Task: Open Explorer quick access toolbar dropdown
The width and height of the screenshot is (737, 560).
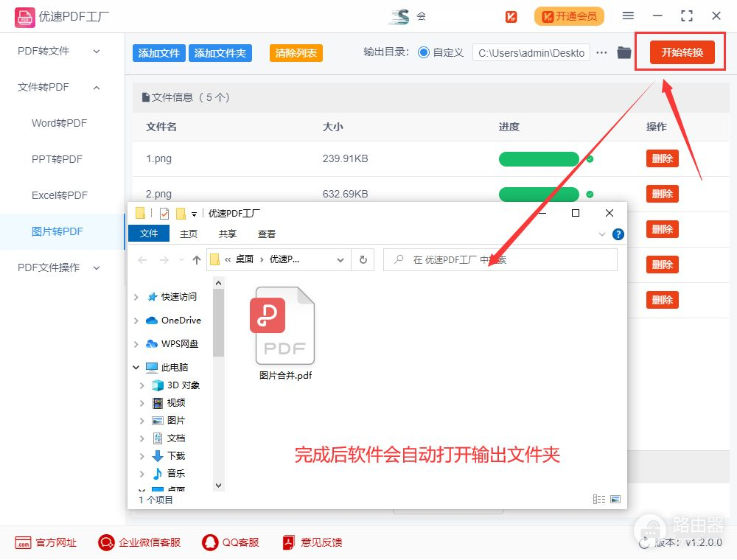Action: [194, 214]
